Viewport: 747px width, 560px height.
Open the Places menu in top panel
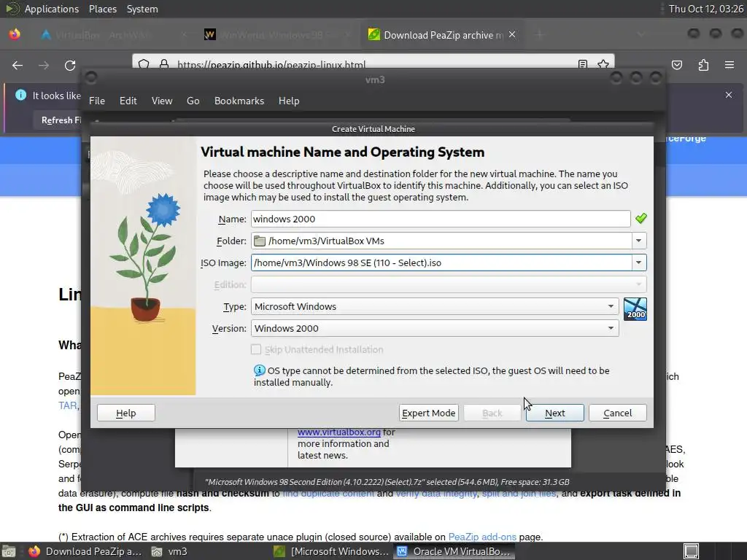(x=102, y=9)
